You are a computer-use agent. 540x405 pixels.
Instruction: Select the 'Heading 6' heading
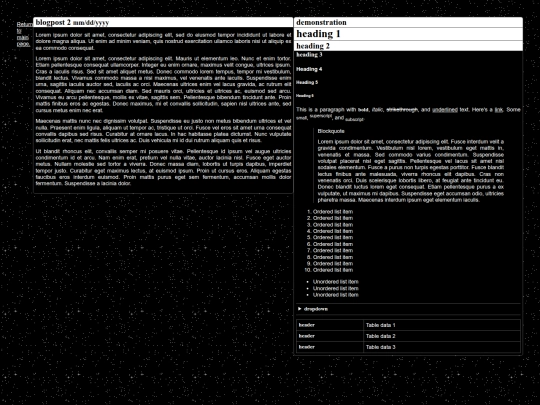(305, 96)
